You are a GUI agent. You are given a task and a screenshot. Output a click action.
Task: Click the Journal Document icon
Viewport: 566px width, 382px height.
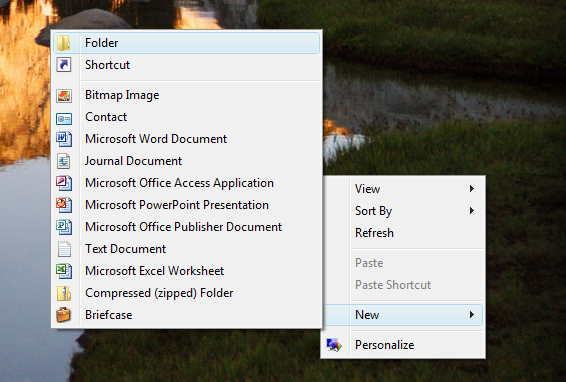[x=64, y=161]
